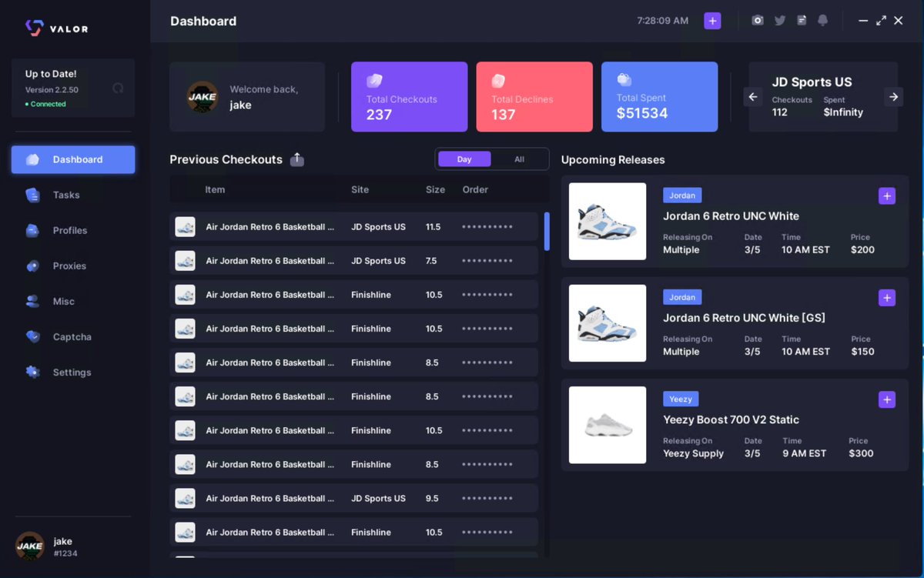Click the Previous Checkouts list scrollbar

[547, 231]
